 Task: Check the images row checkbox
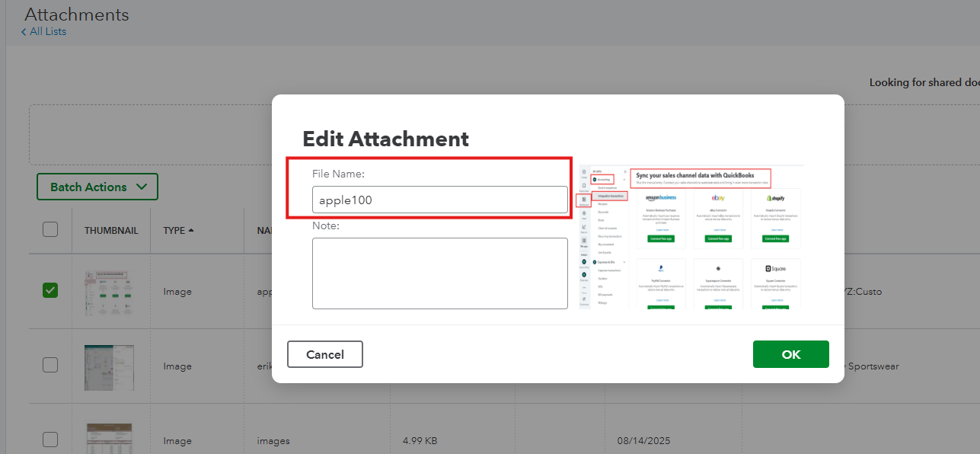pos(50,440)
